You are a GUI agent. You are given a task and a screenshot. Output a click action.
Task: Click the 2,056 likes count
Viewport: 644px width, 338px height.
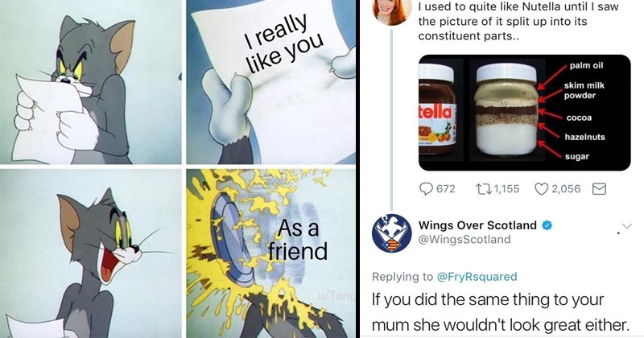pos(566,189)
